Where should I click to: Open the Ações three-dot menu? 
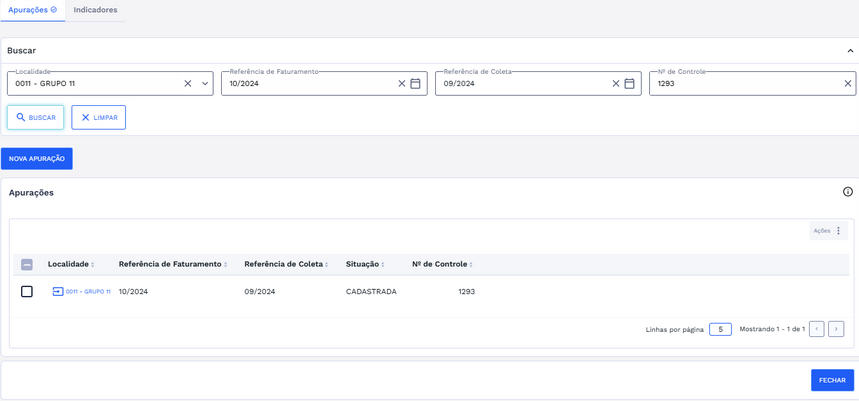tap(838, 231)
